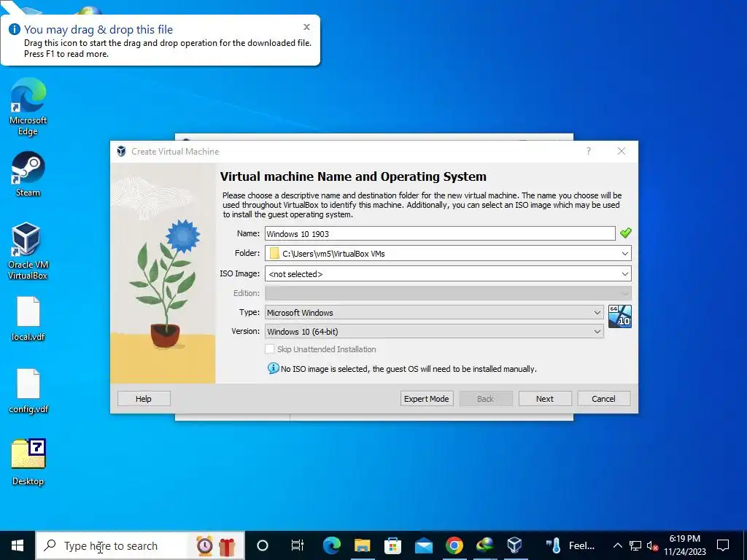Launch Google Chrome from the taskbar
Screen dimensions: 747x560
click(x=454, y=545)
